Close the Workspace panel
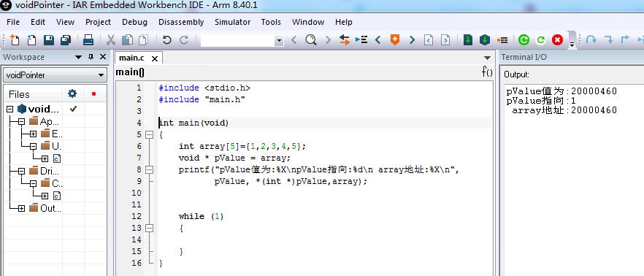Viewport: 644px width, 276px height. 103,57
